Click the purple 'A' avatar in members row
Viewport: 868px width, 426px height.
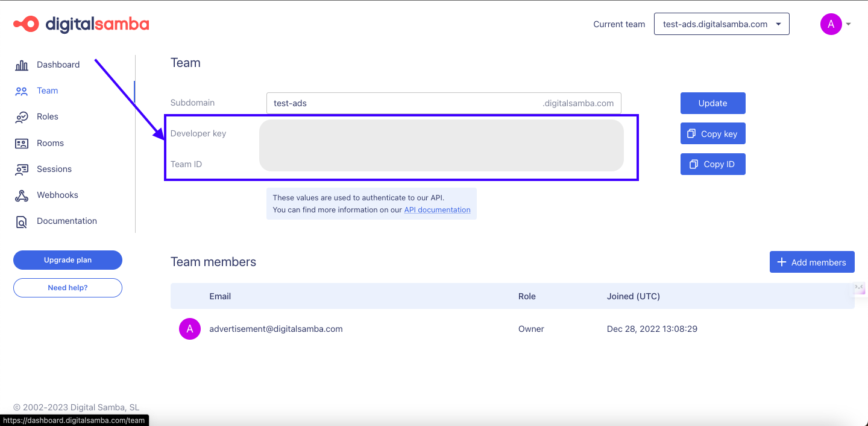190,329
